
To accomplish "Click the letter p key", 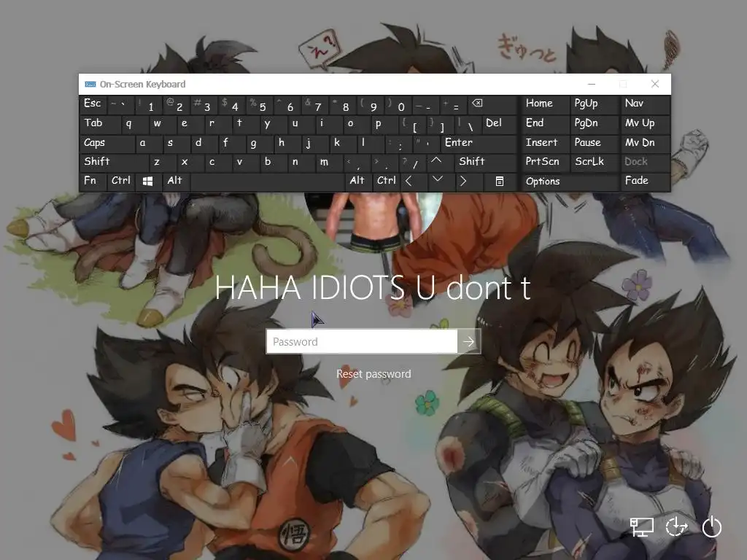I will tap(385, 124).
